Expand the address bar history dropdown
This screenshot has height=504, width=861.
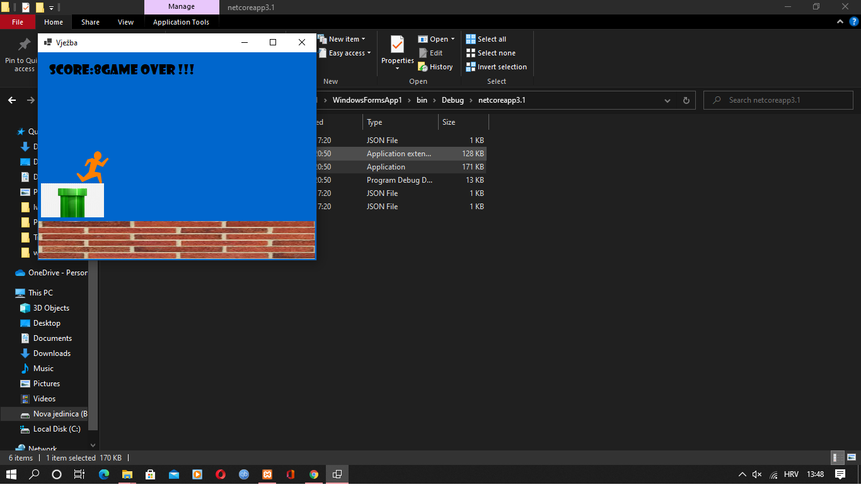667,100
